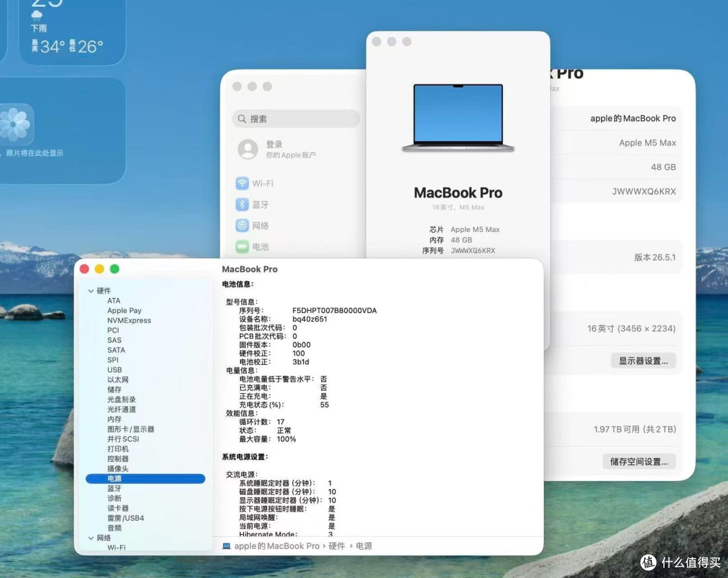Image resolution: width=728 pixels, height=578 pixels.
Task: Click serial number JWWWXQ6KRX in About panel
Action: click(644, 192)
